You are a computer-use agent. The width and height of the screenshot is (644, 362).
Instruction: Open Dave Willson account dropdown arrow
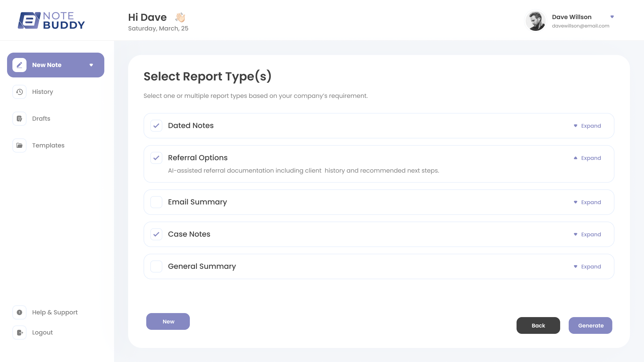click(612, 17)
